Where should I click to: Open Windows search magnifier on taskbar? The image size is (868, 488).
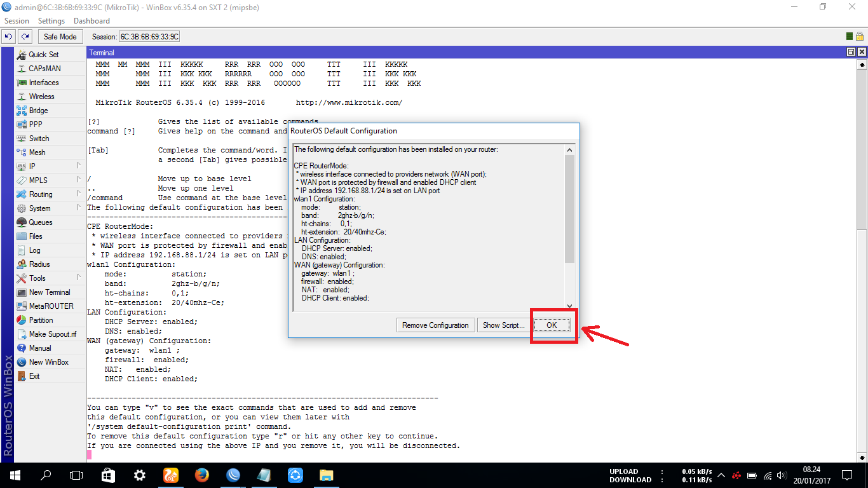pyautogui.click(x=46, y=475)
